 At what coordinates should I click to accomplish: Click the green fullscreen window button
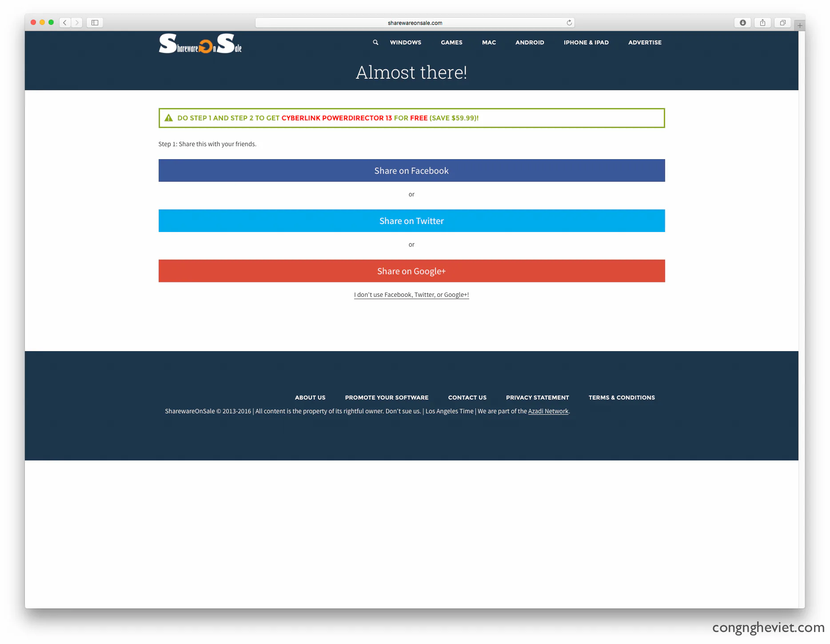[51, 22]
